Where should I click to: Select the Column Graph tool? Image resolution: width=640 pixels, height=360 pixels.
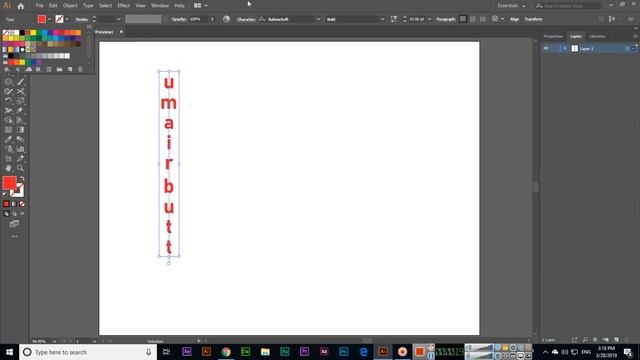(20, 149)
